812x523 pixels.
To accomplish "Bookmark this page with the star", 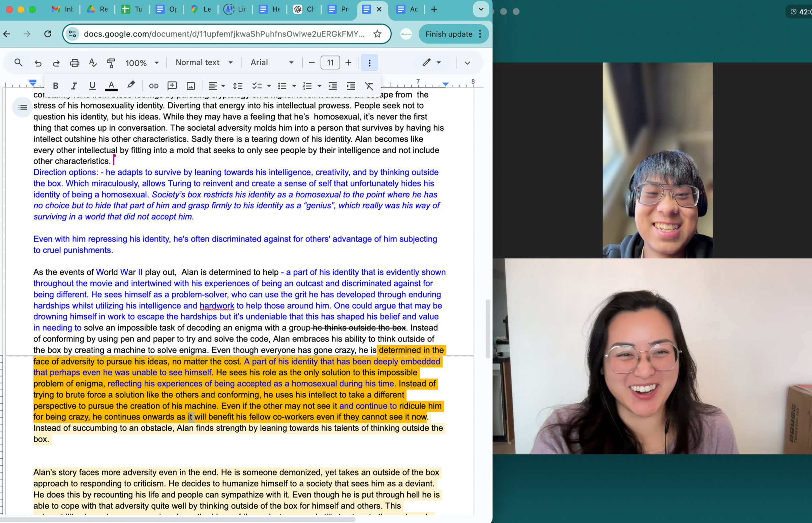I will point(377,34).
